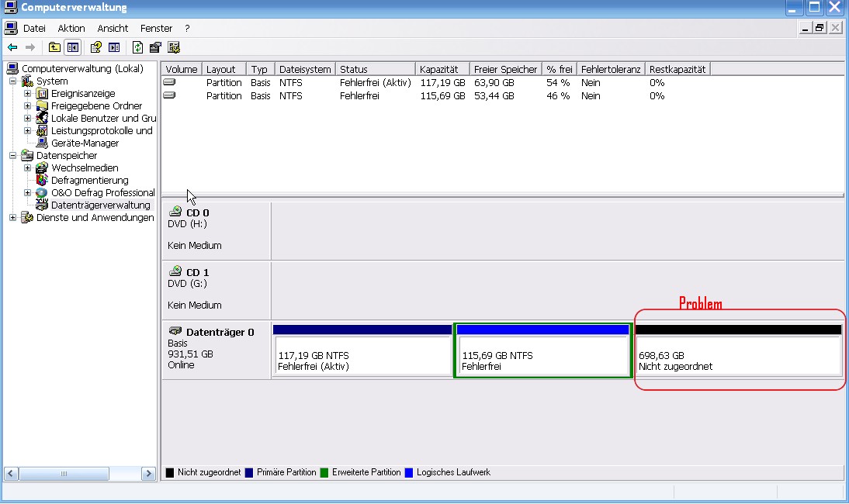Click the Ereignisanzeige tree icon

click(x=42, y=94)
